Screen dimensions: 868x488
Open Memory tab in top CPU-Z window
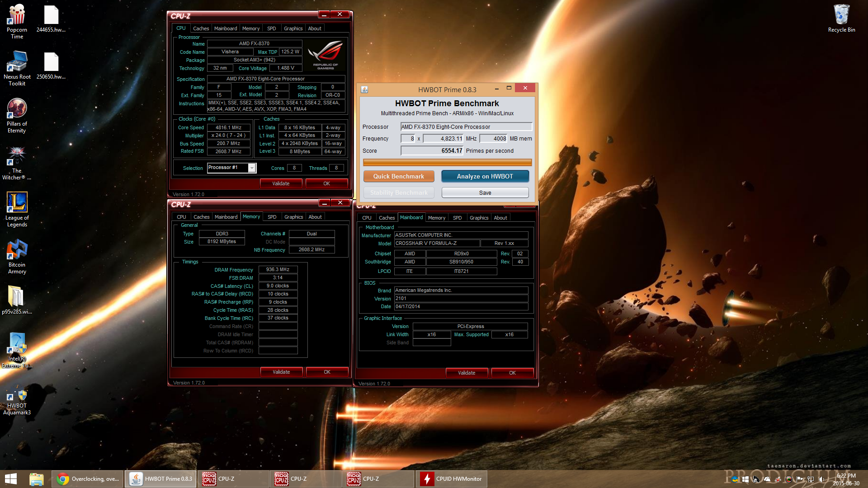pos(251,28)
